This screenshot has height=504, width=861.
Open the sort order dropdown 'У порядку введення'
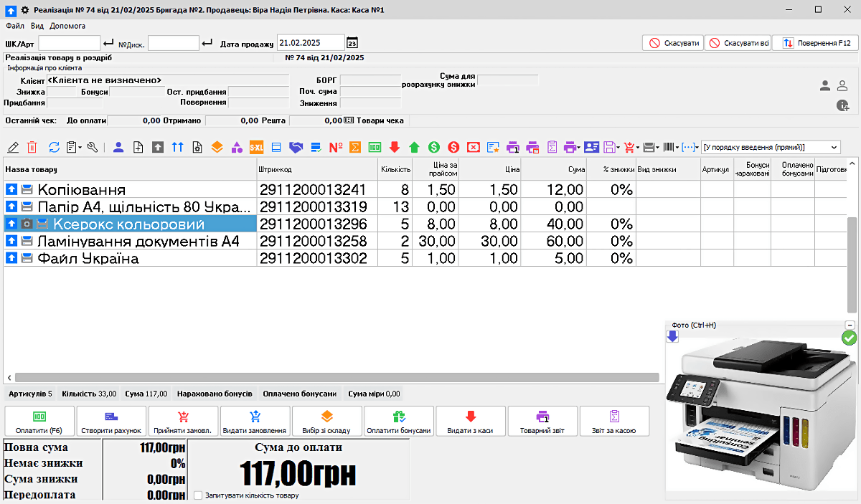click(x=770, y=147)
